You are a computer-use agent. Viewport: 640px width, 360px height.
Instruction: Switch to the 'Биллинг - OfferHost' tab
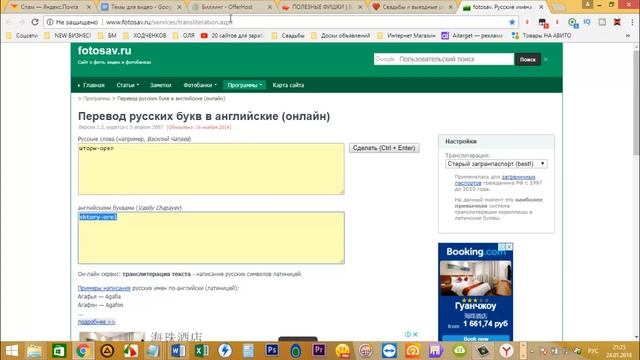point(231,7)
